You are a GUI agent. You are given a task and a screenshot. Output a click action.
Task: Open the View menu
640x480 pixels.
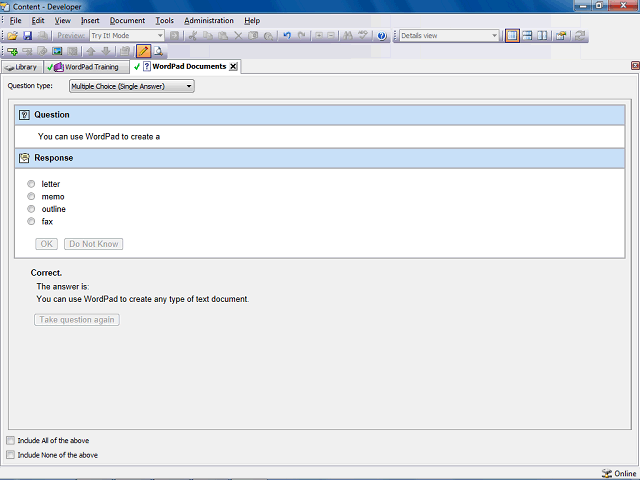tap(62, 20)
